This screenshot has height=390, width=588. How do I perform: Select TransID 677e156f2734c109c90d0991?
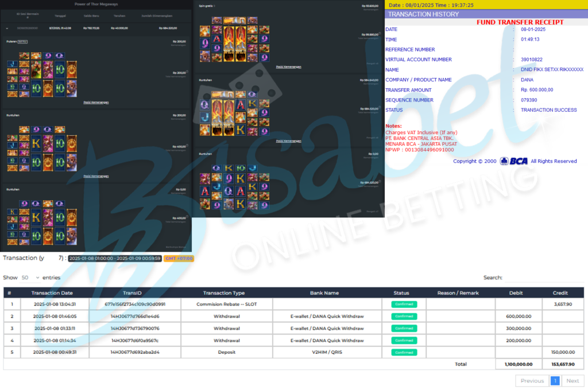[135, 304]
